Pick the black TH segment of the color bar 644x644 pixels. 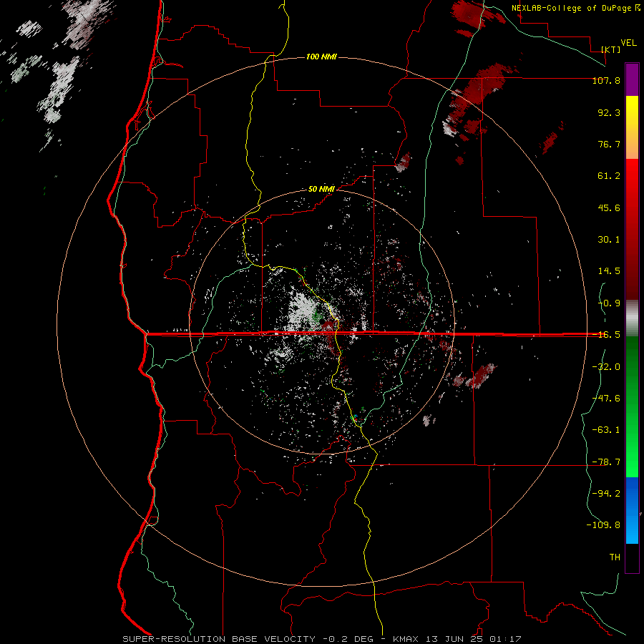point(632,558)
